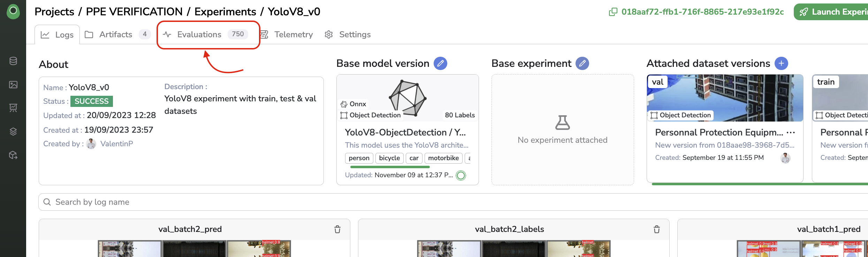Click the dataset versions horizontal scrollbar

point(760,184)
